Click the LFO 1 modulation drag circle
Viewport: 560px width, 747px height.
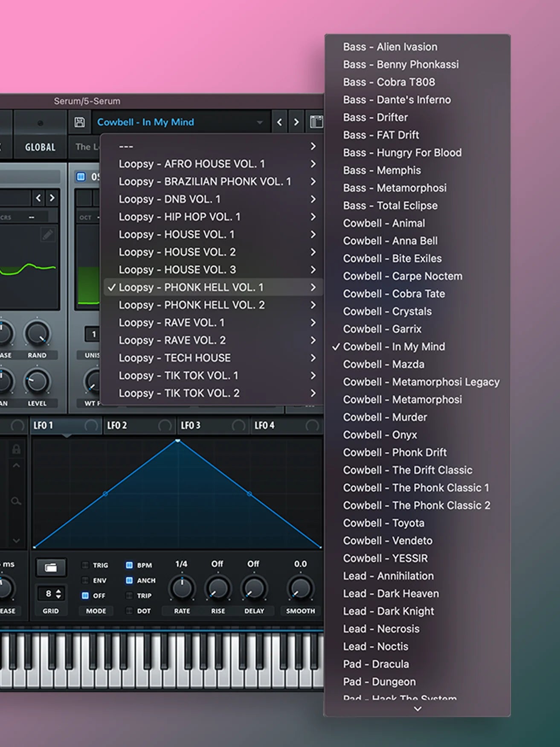91,426
